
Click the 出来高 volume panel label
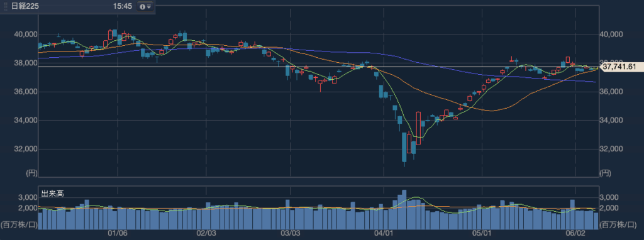[x=52, y=194]
